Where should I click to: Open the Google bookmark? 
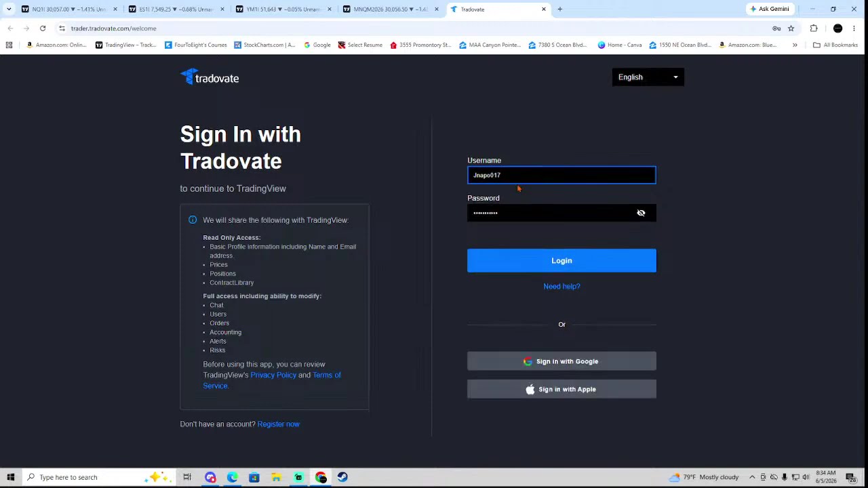[x=317, y=45]
